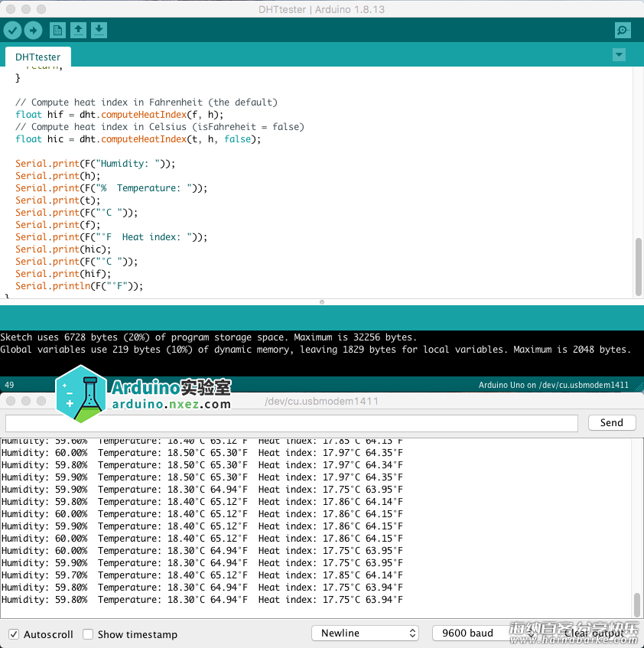The width and height of the screenshot is (644, 648).
Task: Click the code editor vertical scrollbar
Action: coord(638,266)
